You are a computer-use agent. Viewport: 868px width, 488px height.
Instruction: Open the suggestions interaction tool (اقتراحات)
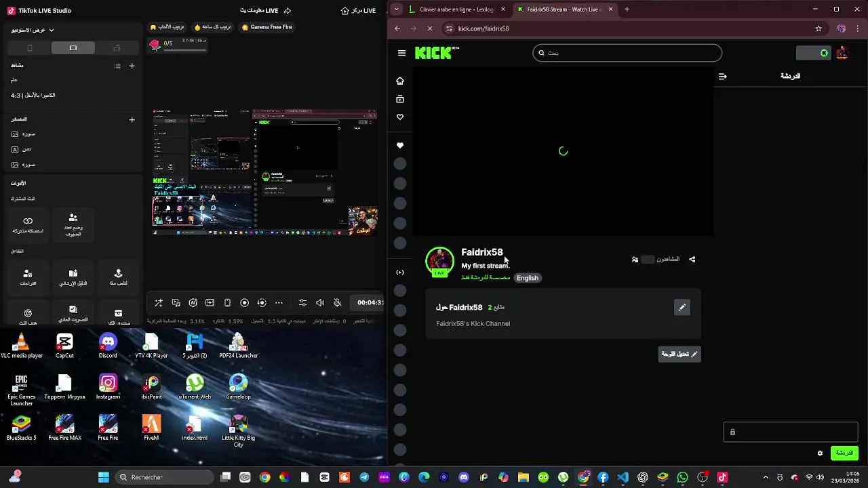click(x=28, y=277)
